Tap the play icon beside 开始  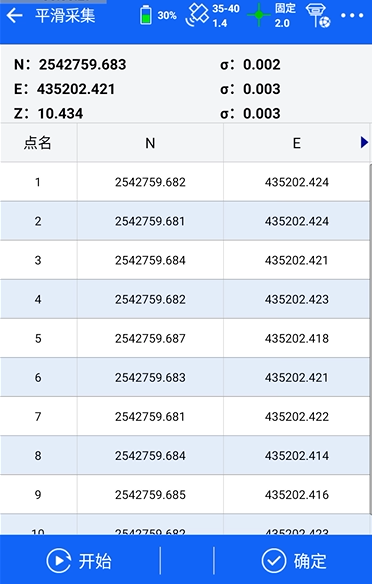point(58,561)
